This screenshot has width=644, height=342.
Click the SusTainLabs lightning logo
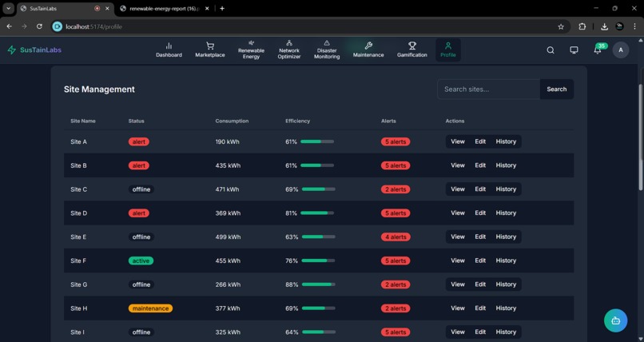(11, 50)
